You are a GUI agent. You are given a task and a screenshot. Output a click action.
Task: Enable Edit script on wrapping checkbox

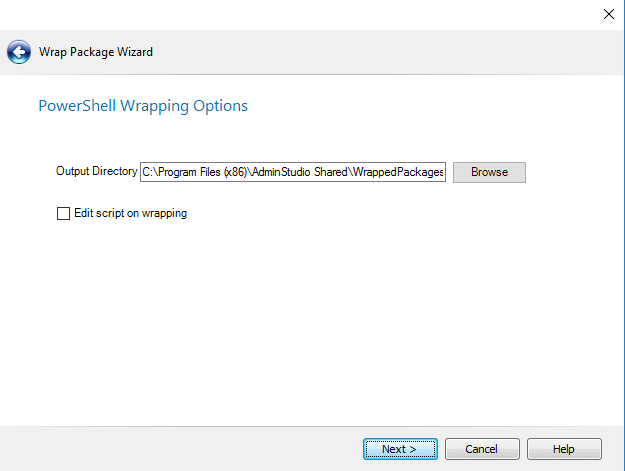64,213
